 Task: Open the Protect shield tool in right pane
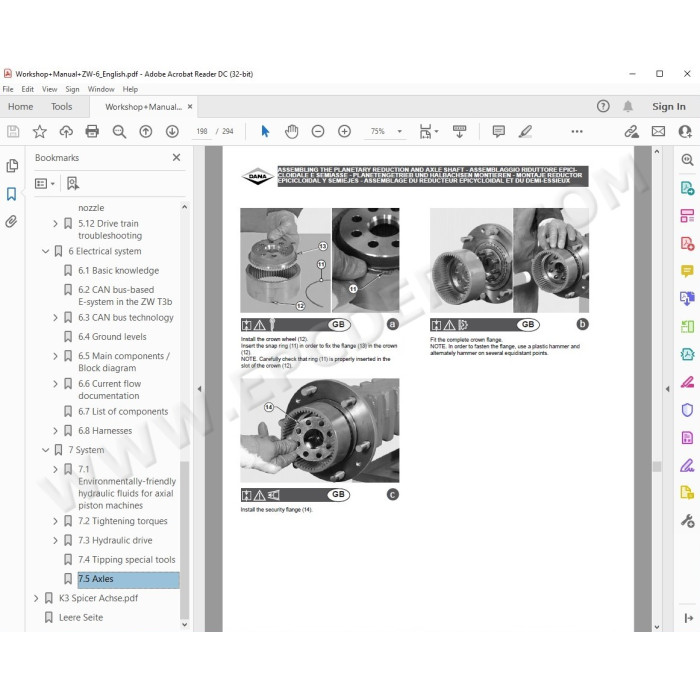tap(687, 410)
